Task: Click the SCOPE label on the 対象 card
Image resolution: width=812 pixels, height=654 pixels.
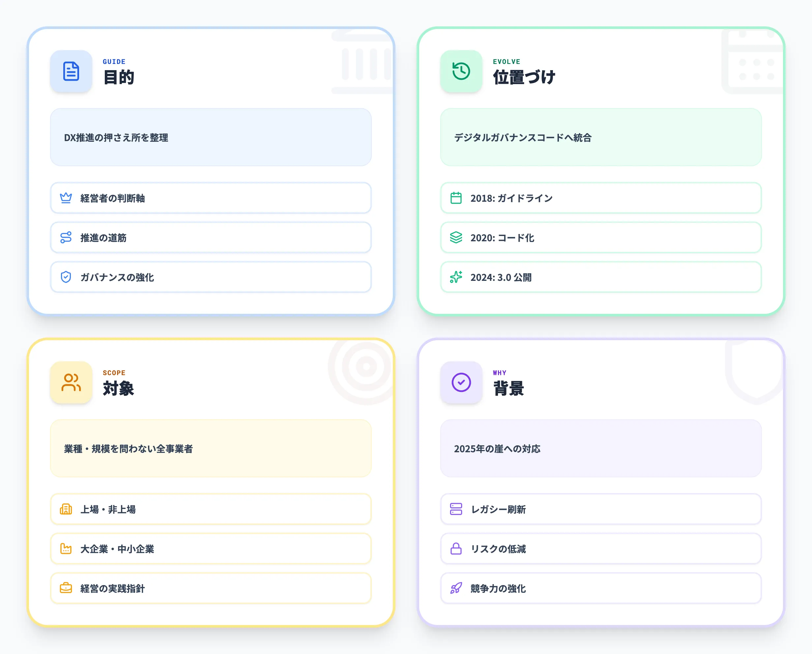Action: tap(114, 372)
